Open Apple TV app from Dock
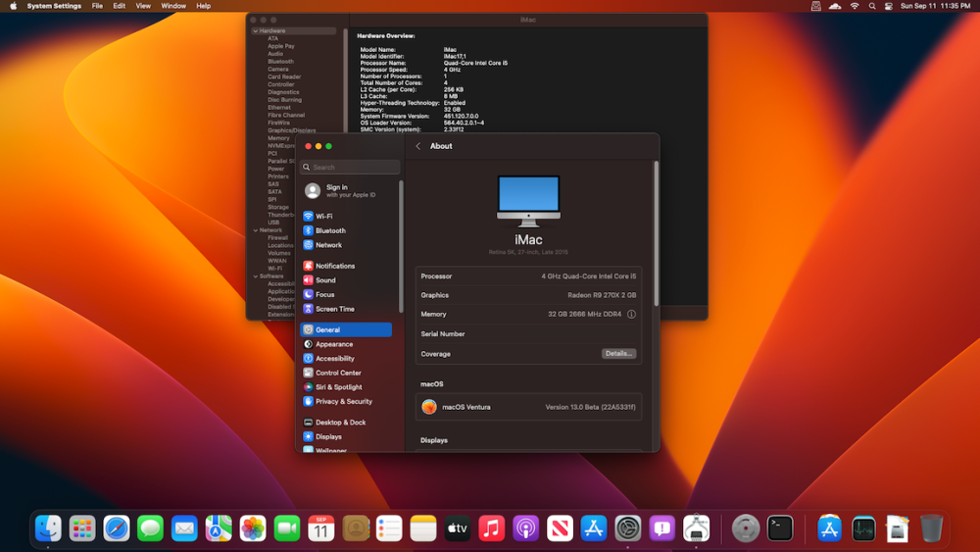980x552 pixels. click(x=458, y=528)
